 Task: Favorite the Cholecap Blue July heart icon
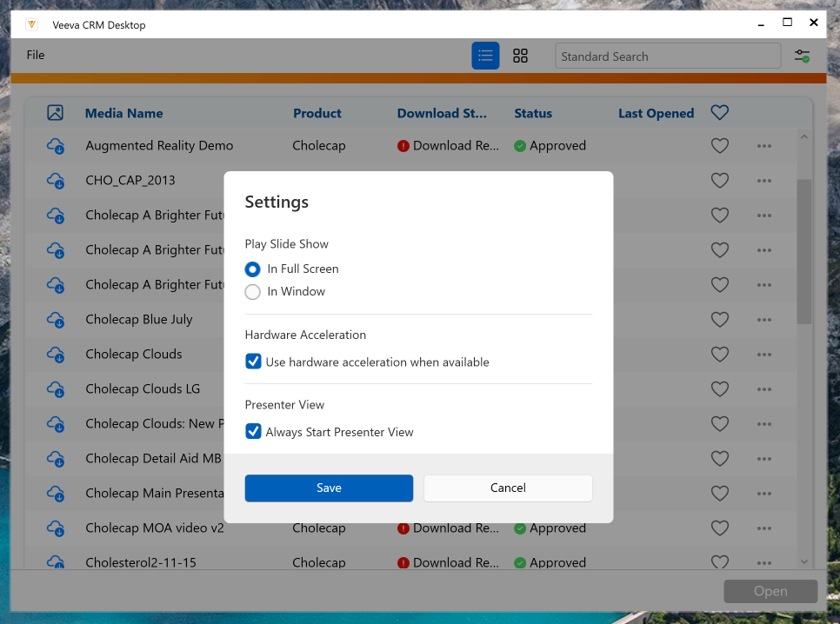719,320
